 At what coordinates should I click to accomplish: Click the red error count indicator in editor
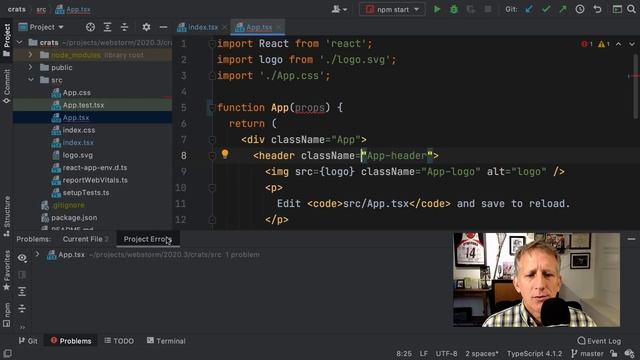coord(587,44)
